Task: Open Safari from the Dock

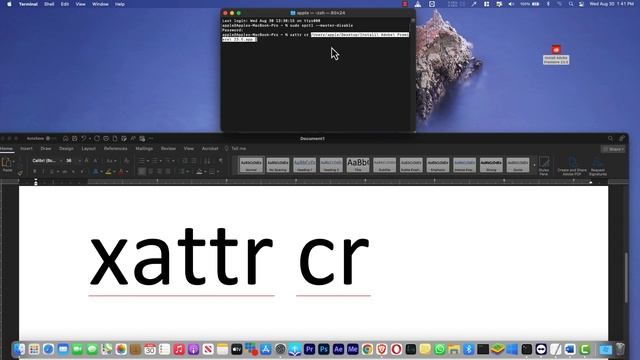Action: click(x=48, y=349)
